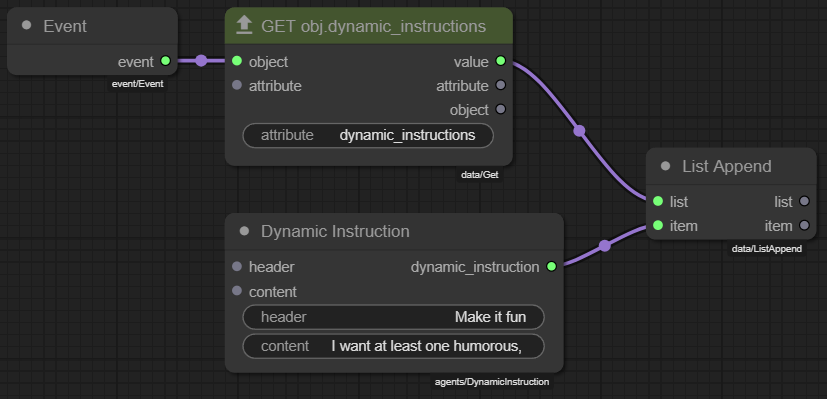
Task: Click the event/Event type label
Action: (138, 83)
